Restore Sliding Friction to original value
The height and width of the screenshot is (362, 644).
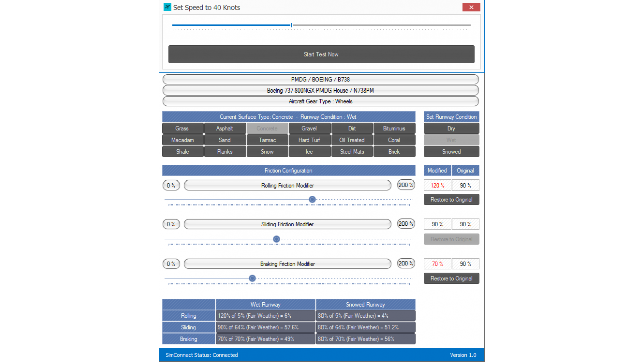click(451, 239)
